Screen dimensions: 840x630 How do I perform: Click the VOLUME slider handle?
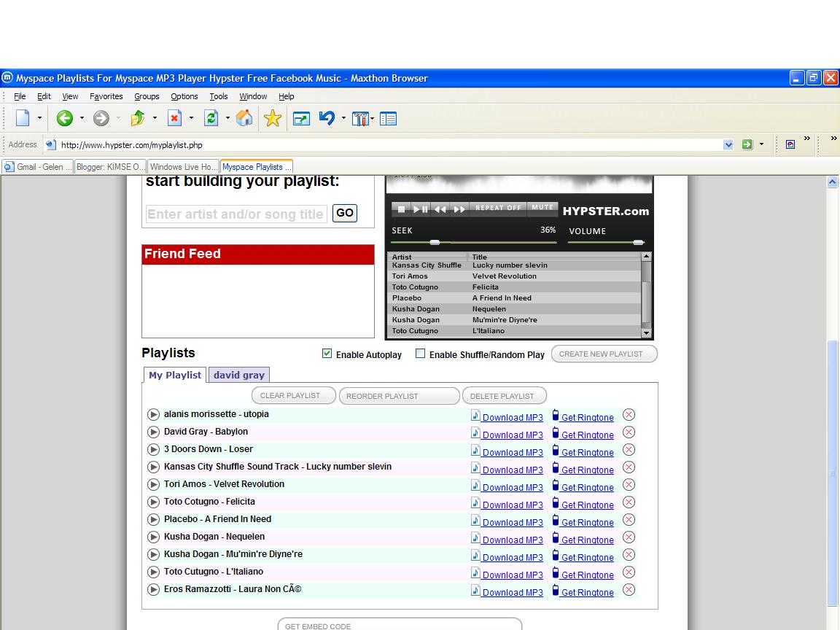(638, 242)
